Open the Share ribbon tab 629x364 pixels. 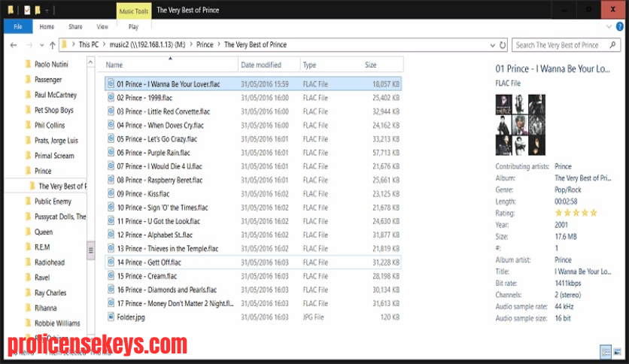[75, 27]
